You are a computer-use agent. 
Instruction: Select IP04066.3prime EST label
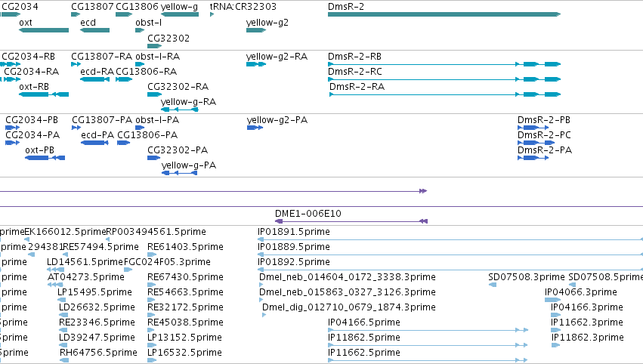tap(581, 292)
